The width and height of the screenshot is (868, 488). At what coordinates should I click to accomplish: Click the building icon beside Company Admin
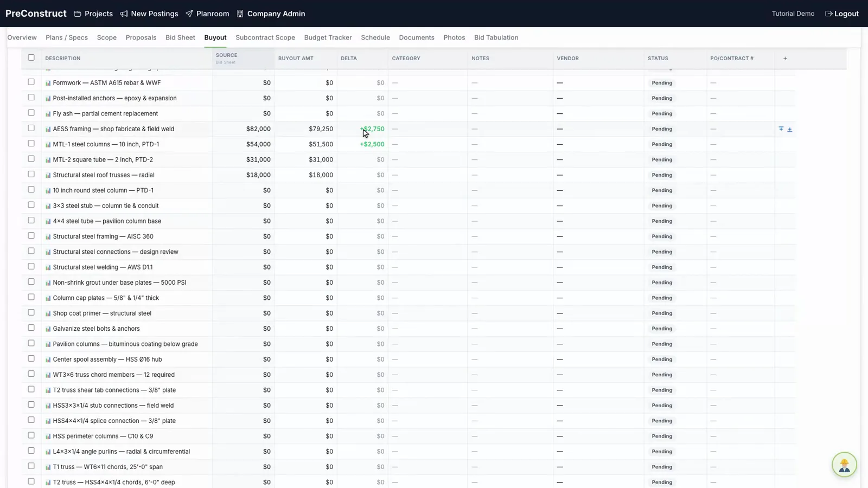240,14
